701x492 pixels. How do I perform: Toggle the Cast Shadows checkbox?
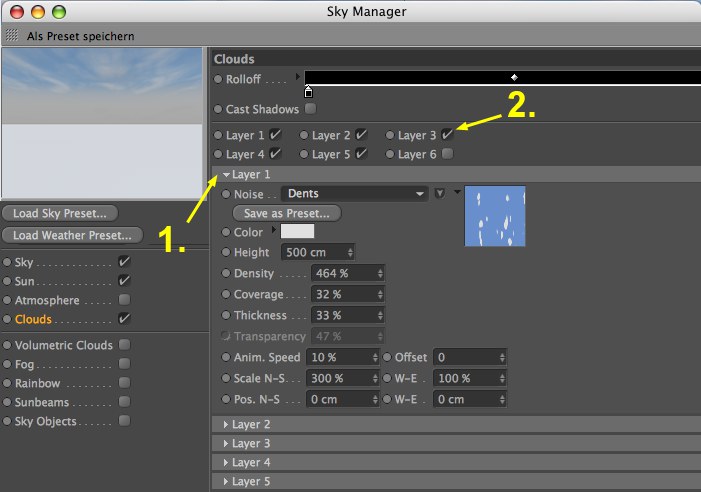pyautogui.click(x=310, y=109)
